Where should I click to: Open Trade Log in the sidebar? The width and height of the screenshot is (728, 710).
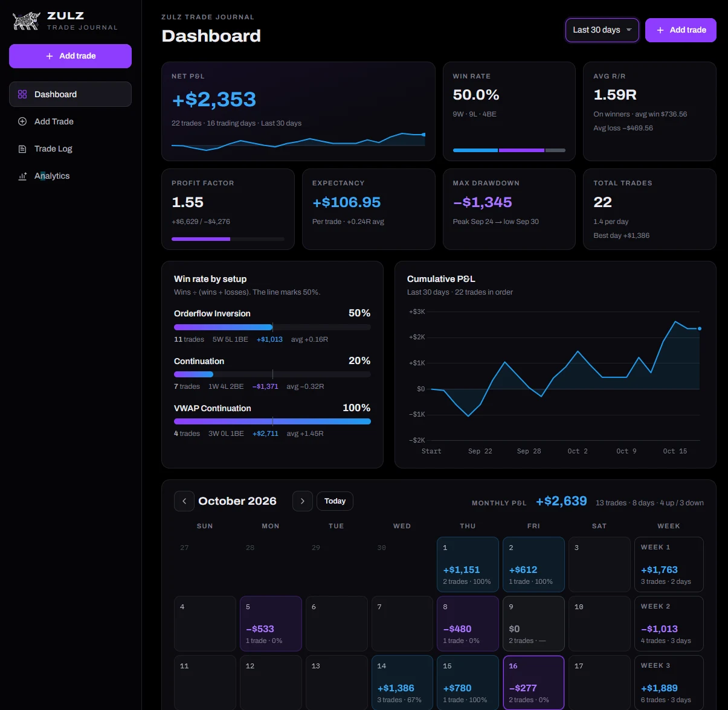(x=70, y=149)
